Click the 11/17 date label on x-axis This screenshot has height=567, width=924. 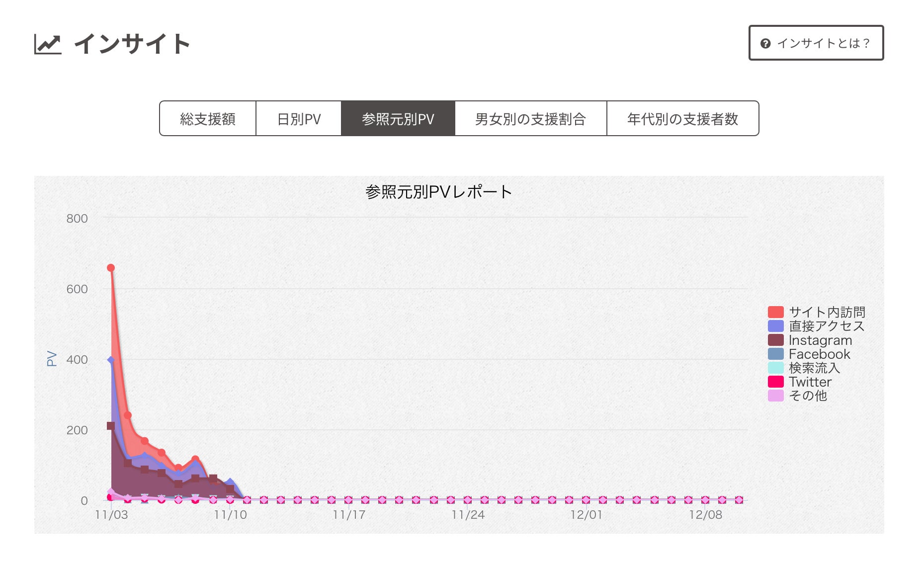349,515
